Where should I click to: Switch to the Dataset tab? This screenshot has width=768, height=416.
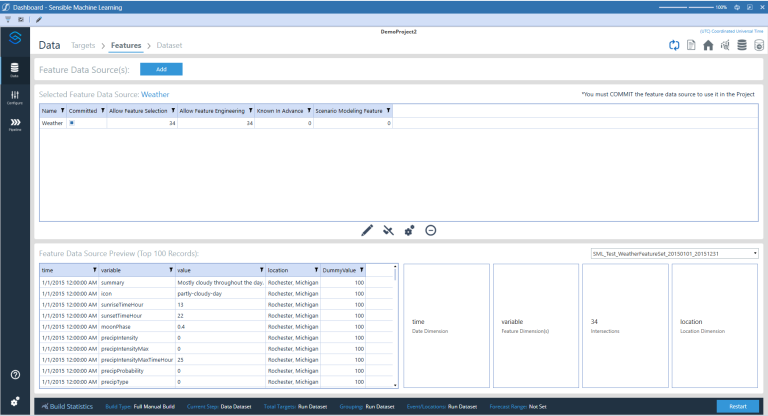click(169, 45)
